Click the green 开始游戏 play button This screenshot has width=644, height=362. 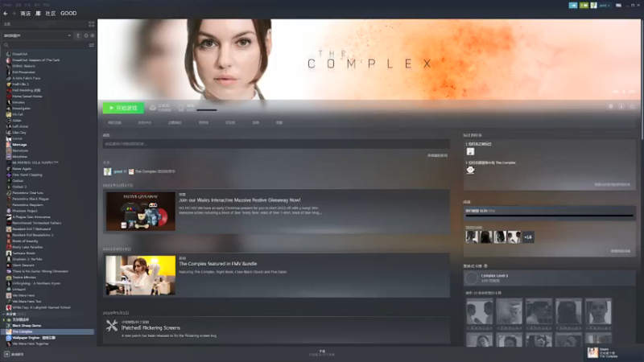click(123, 108)
